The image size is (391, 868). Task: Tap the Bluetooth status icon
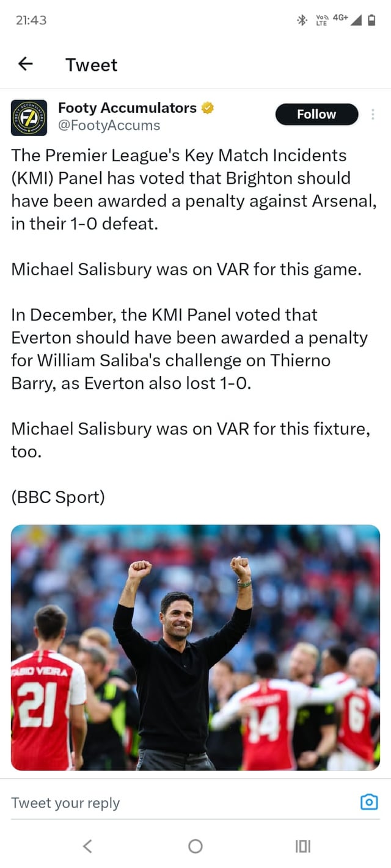[x=301, y=20]
